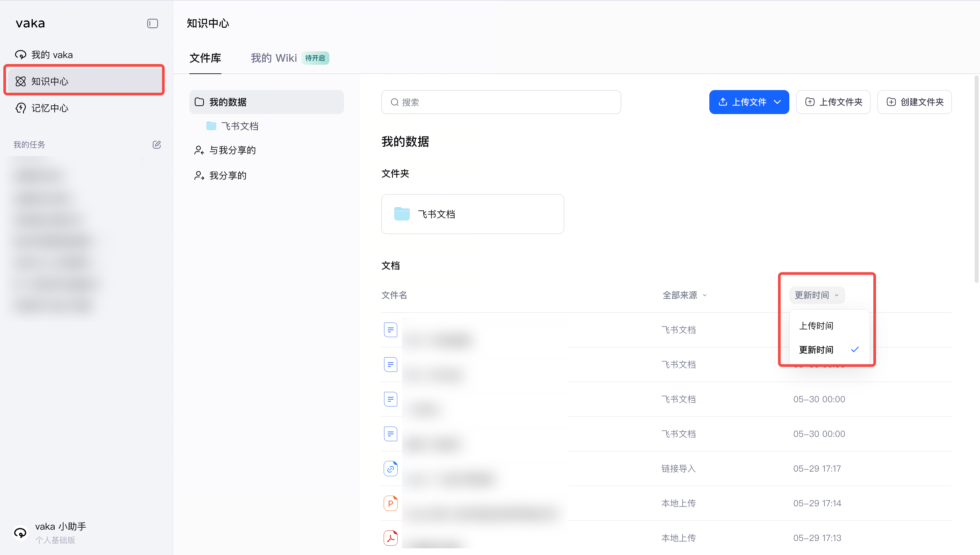Image resolution: width=980 pixels, height=555 pixels.
Task: Click the new task edit icon
Action: coord(157,144)
